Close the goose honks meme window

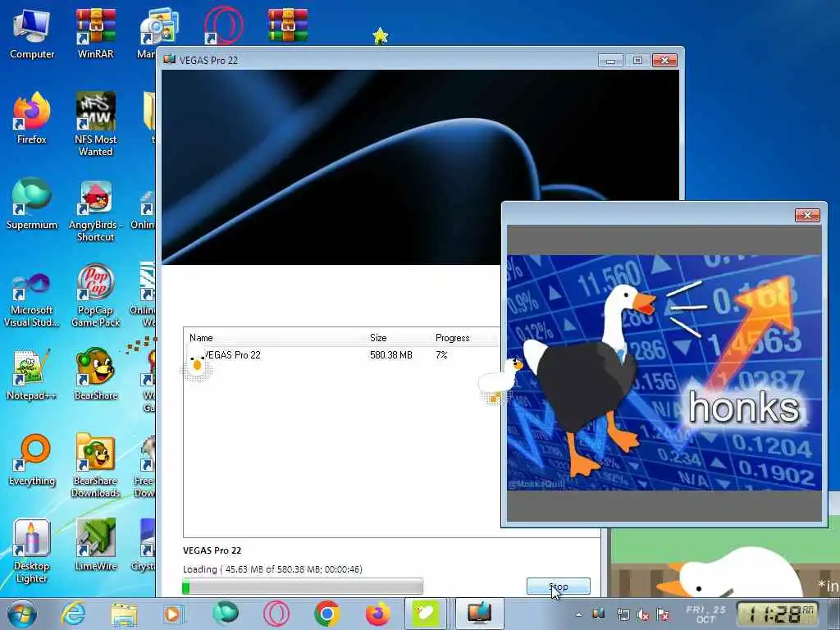pos(807,215)
